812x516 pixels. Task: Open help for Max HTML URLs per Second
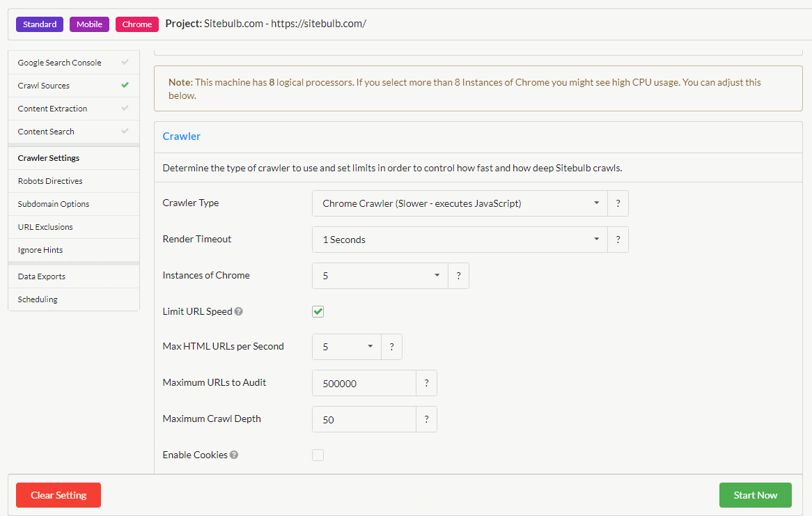tap(391, 347)
